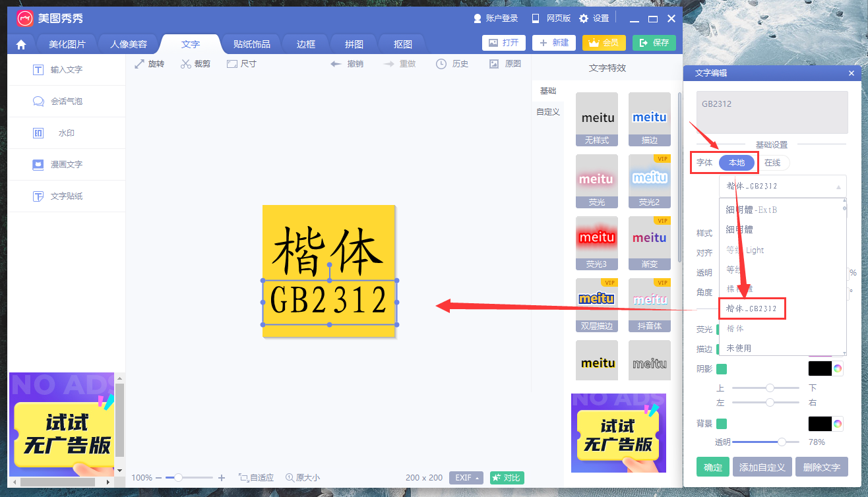
Task: Open 设置 settings gear
Action: [594, 18]
